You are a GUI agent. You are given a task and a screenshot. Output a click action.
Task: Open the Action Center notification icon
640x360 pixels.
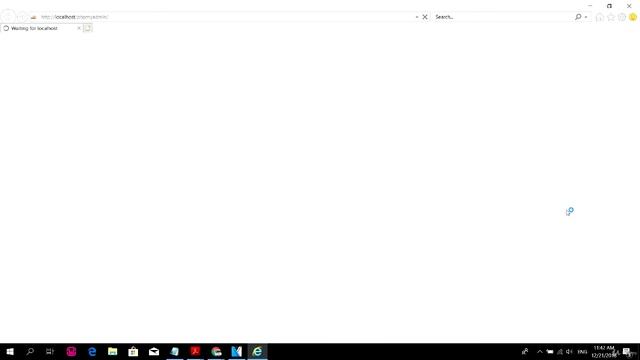(x=627, y=351)
